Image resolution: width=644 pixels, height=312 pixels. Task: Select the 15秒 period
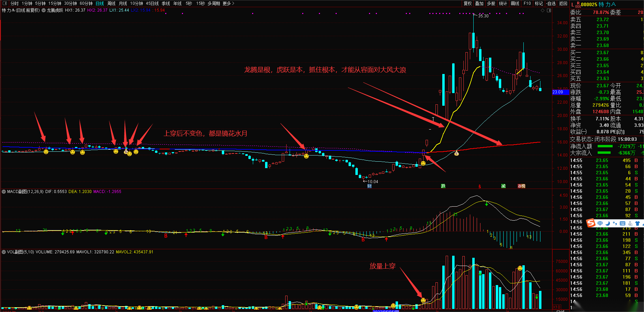[201, 3]
